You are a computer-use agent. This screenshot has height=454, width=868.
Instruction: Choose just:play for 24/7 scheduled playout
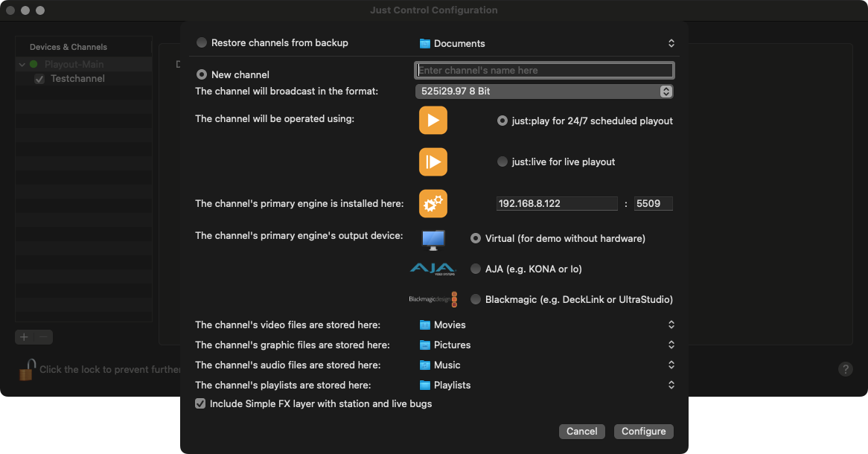pyautogui.click(x=502, y=121)
